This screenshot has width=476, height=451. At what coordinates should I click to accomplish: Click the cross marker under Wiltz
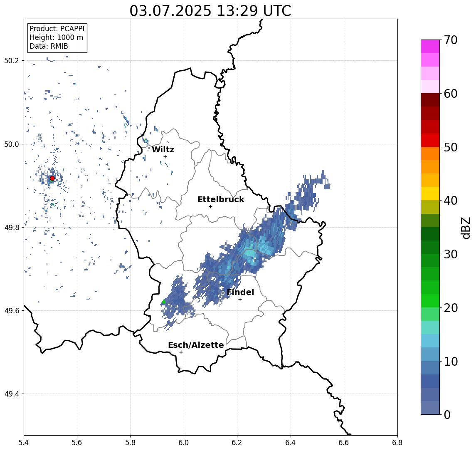pos(165,156)
